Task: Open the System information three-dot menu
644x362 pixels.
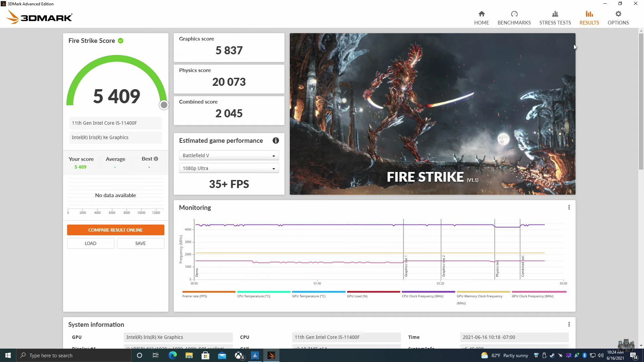Action: coord(569,324)
